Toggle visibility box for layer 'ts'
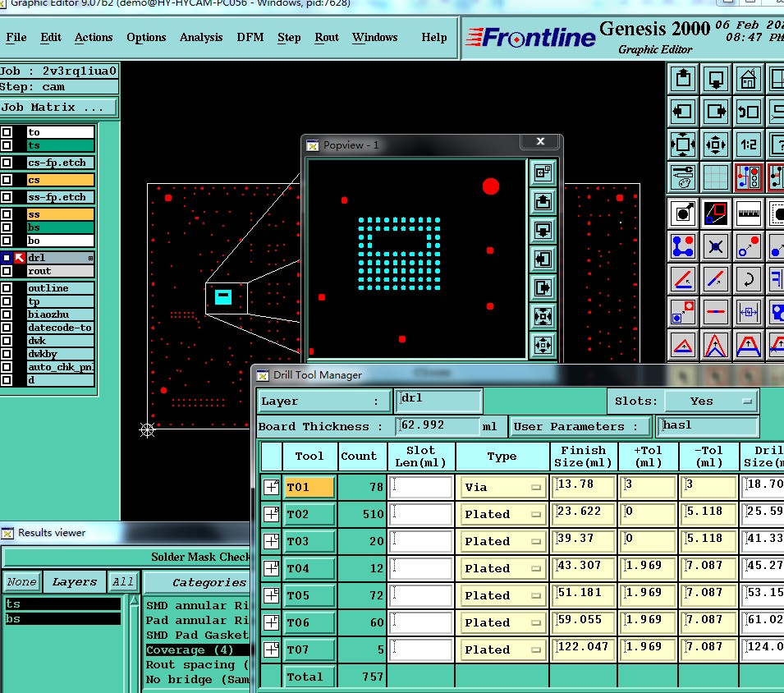This screenshot has width=784, height=693. point(7,145)
